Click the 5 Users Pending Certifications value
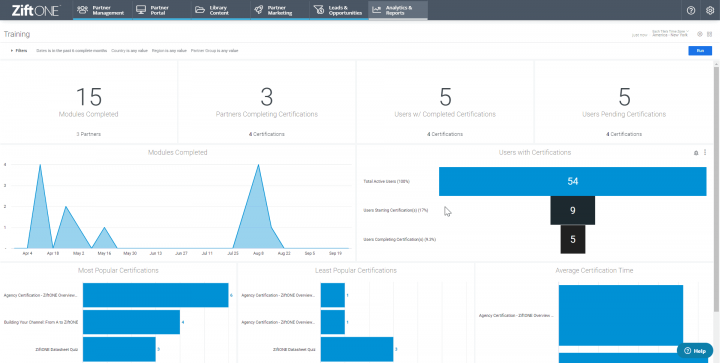 point(624,97)
